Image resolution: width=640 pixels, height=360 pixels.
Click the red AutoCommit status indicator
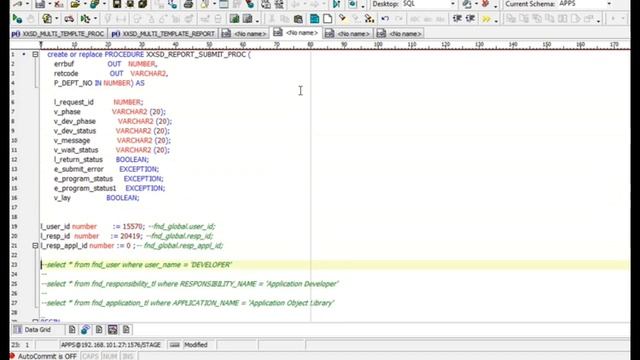tap(12, 356)
